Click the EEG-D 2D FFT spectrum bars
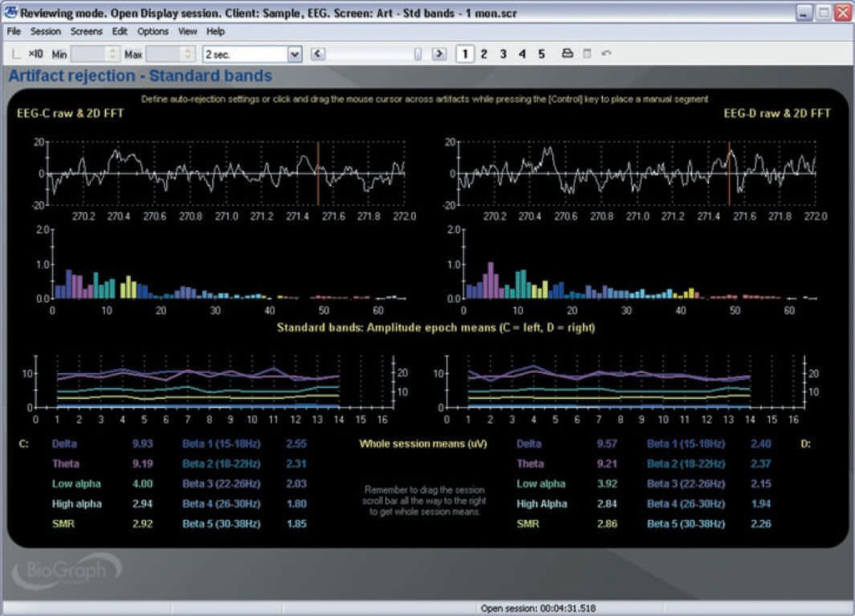 [640, 281]
